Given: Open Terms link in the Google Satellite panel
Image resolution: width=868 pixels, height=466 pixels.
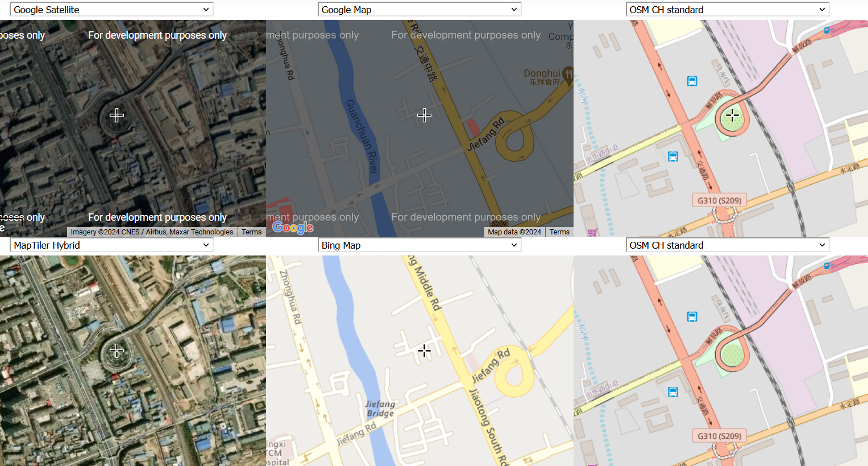Looking at the screenshot, I should (x=252, y=232).
